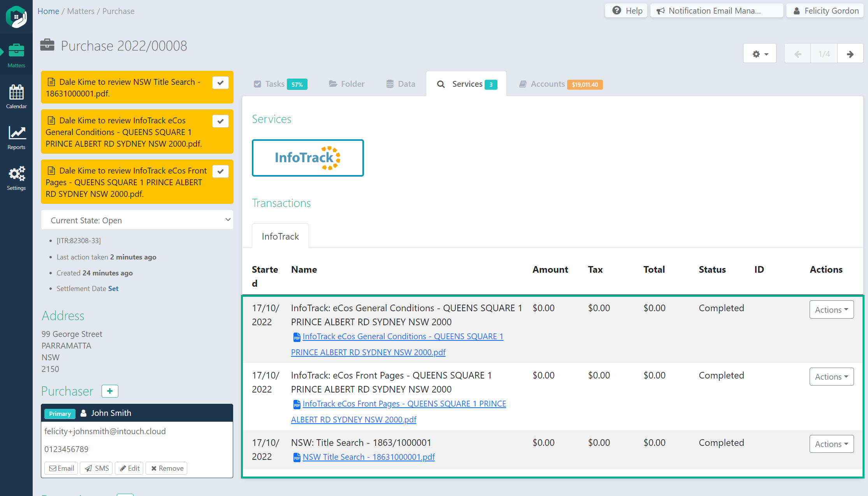868x496 pixels.
Task: Open Matters in the sidebar
Action: (16, 56)
